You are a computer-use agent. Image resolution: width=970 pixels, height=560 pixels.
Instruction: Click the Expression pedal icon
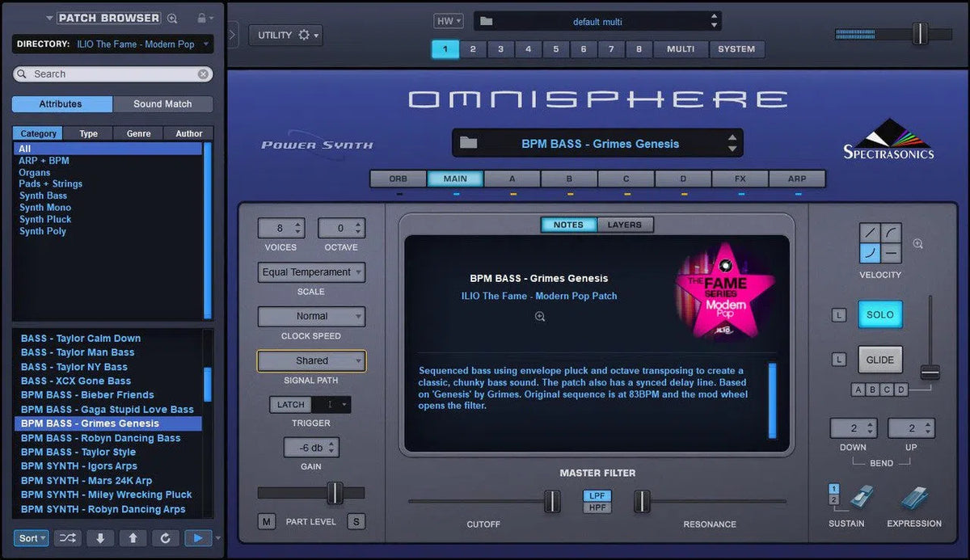click(x=913, y=498)
